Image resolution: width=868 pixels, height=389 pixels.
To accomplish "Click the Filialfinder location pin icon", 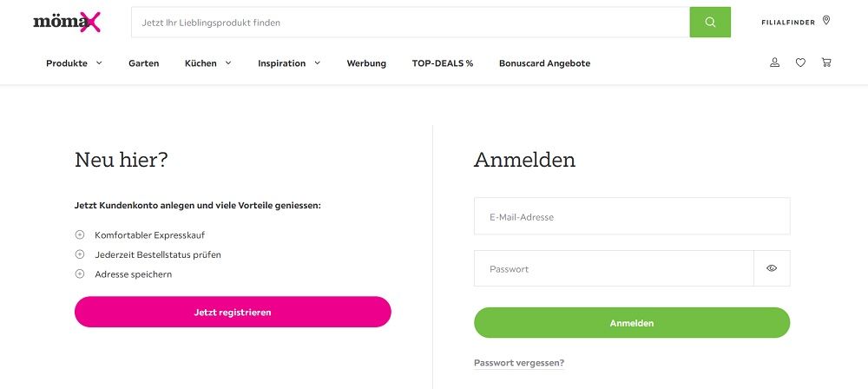I will pos(826,21).
